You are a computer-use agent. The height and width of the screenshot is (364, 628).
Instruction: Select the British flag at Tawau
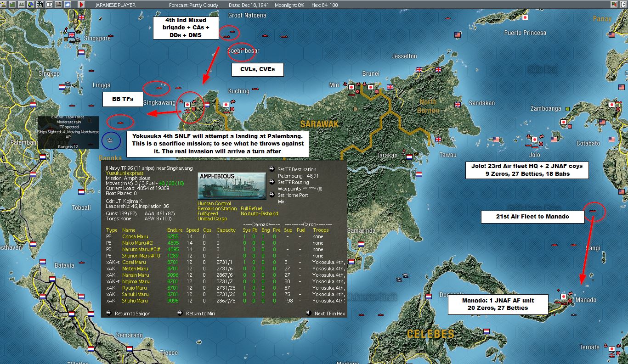(438, 140)
